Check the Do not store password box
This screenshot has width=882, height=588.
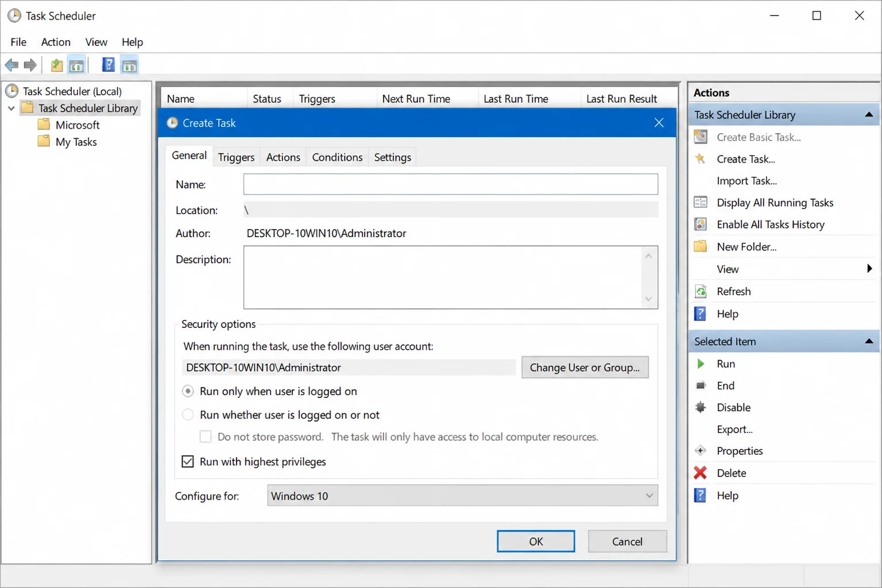[206, 436]
